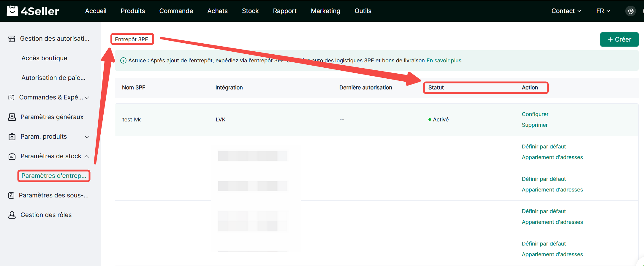The image size is (644, 266).
Task: Select Accès boutique in sidebar
Action: (44, 58)
